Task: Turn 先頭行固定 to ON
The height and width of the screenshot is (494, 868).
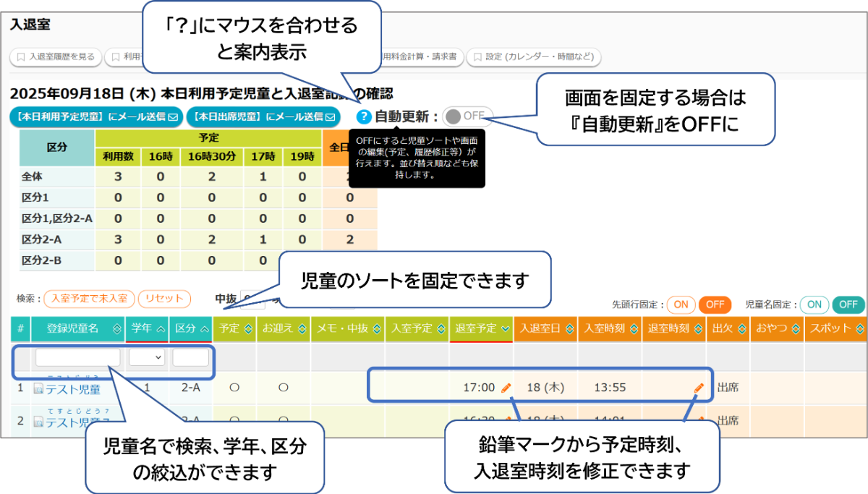Action: (679, 305)
